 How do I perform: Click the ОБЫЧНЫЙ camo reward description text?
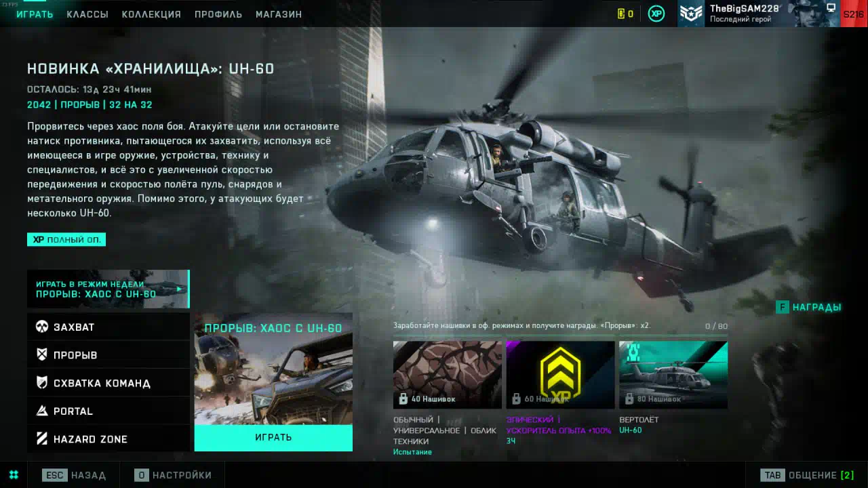click(445, 430)
